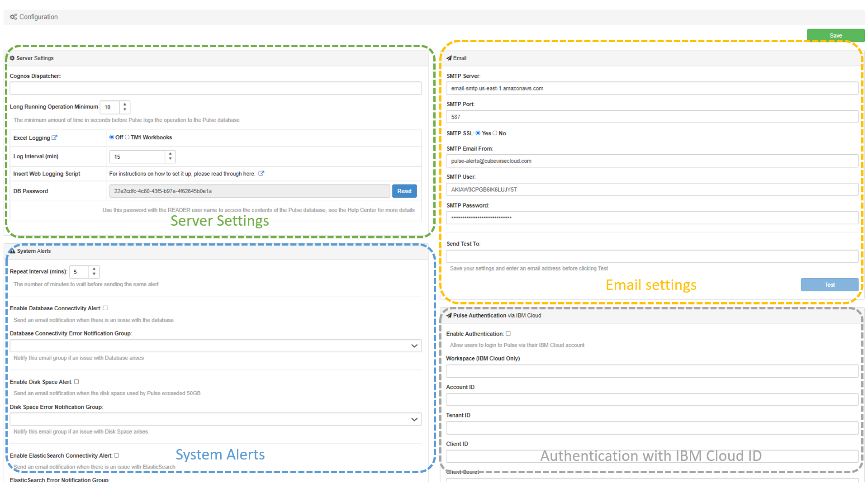Select the Excel Logging Off radio button
Image resolution: width=868 pixels, height=488 pixels.
112,137
